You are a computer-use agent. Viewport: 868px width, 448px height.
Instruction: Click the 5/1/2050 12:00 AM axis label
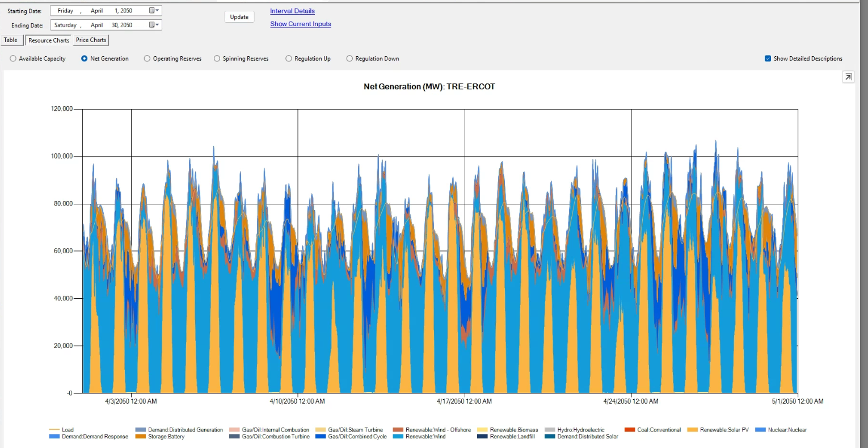(798, 401)
